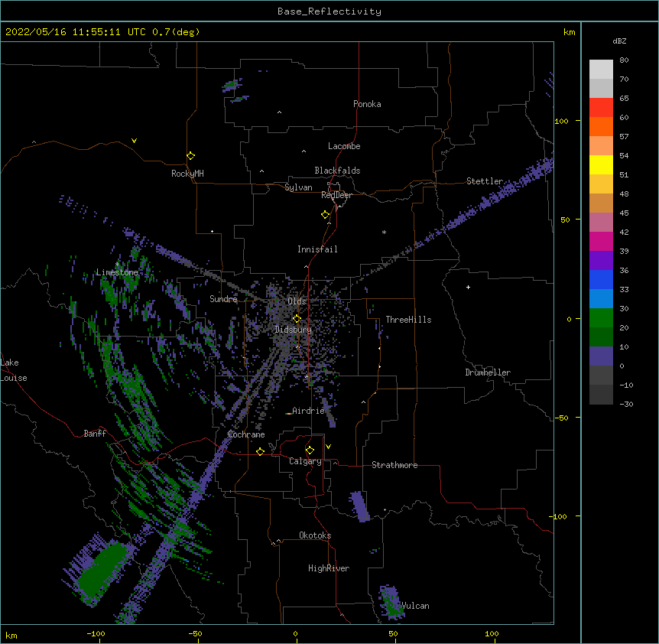The width and height of the screenshot is (659, 644).
Task: Click the echo blob left of the Vulcan label
Action: (391, 602)
